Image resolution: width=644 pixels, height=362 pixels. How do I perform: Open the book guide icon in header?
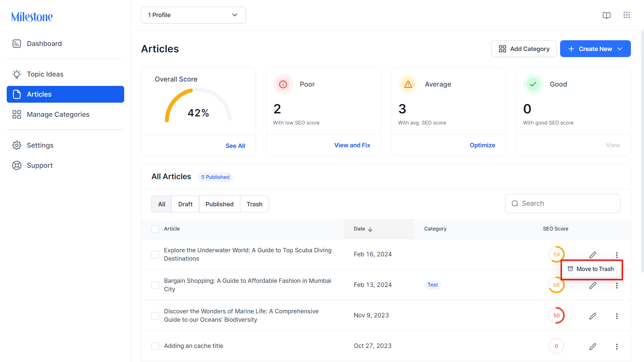pyautogui.click(x=606, y=15)
